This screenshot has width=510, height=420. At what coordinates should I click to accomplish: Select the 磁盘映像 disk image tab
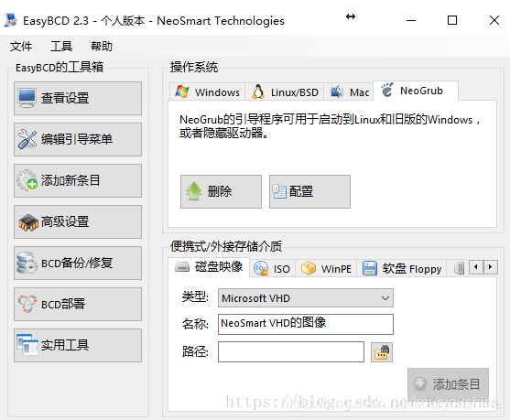pos(209,267)
